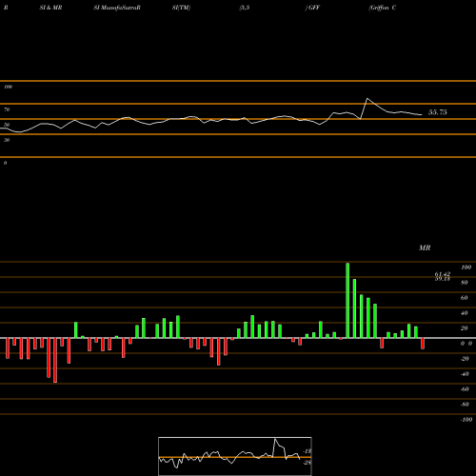Click the RSI line's spike peak
Screen dimensions: 476x476
click(x=367, y=99)
